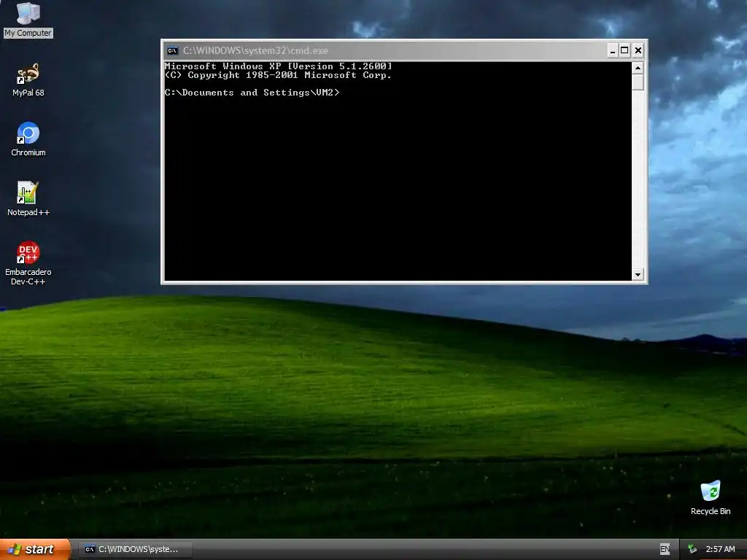Screen dimensions: 747x560
Task: Click the cmd scrollbar down arrow
Action: pos(638,274)
